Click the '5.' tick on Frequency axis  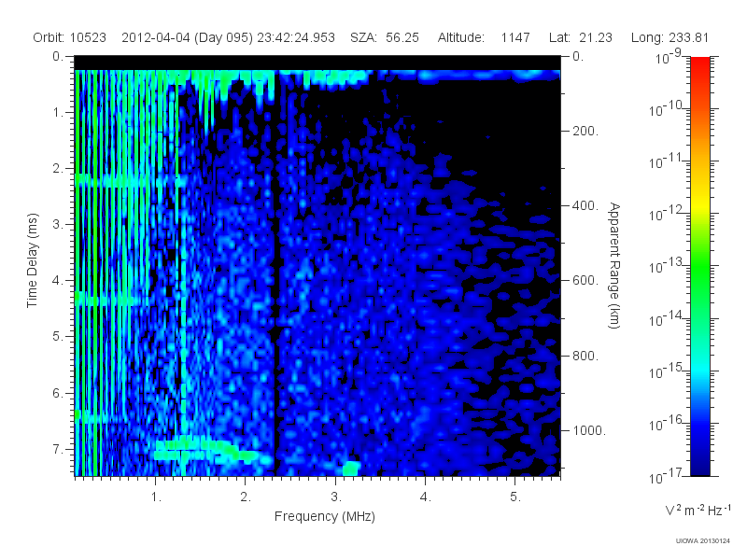(515, 497)
